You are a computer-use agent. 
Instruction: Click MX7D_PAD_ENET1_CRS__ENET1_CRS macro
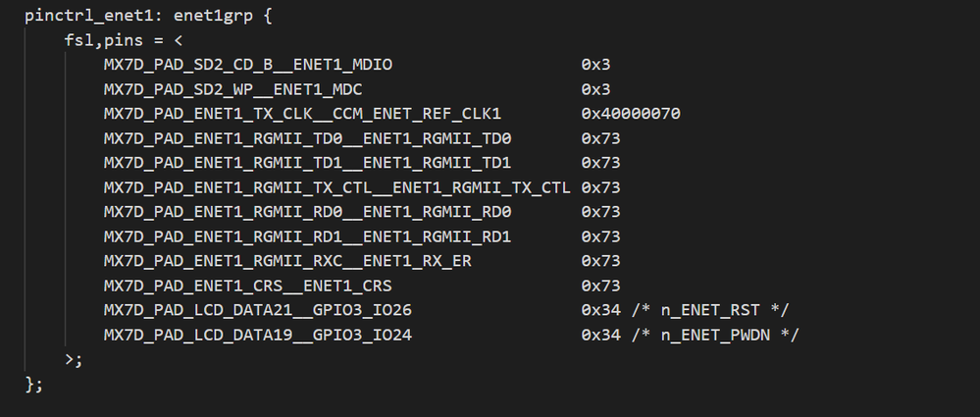click(x=248, y=286)
